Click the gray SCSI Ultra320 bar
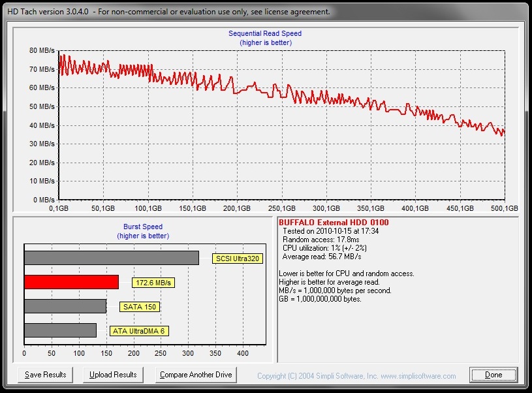The image size is (532, 393). (x=111, y=258)
